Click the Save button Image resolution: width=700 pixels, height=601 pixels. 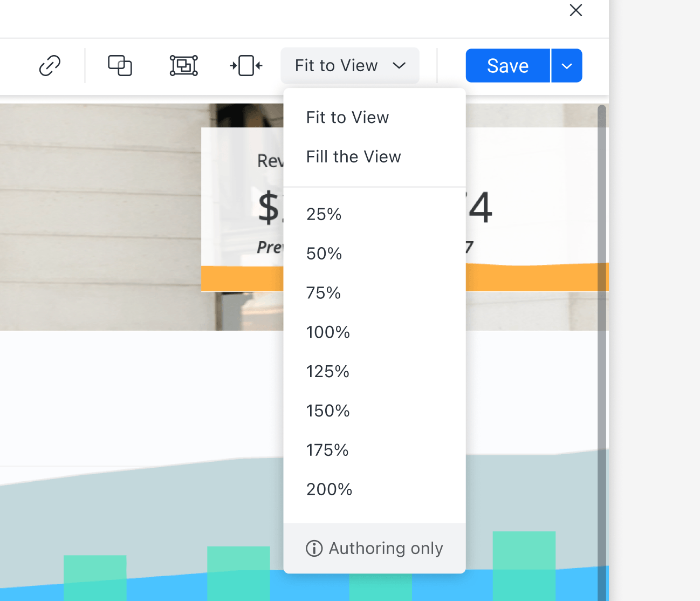pyautogui.click(x=507, y=65)
